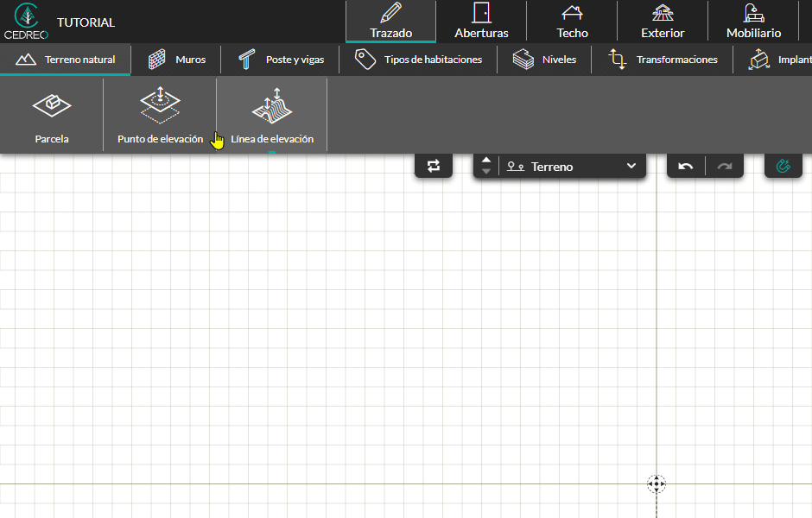Screen dimensions: 812x518
Task: Click the redo arrow icon
Action: [x=725, y=166]
